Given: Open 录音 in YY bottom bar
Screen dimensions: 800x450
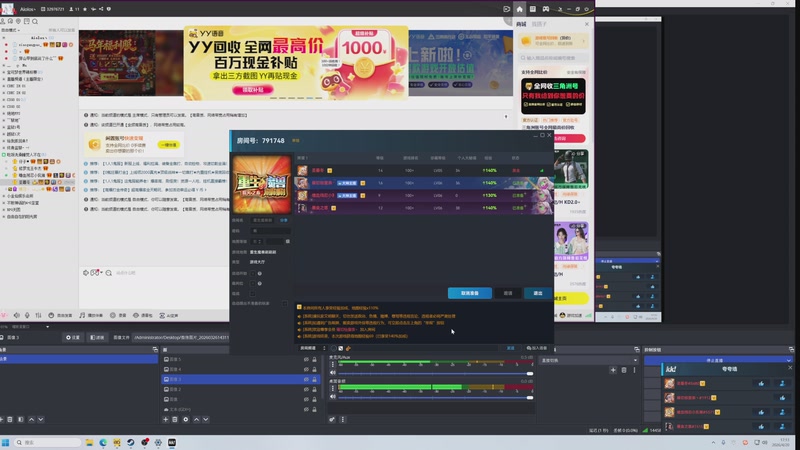Looking at the screenshot, I should pyautogui.click(x=118, y=315).
